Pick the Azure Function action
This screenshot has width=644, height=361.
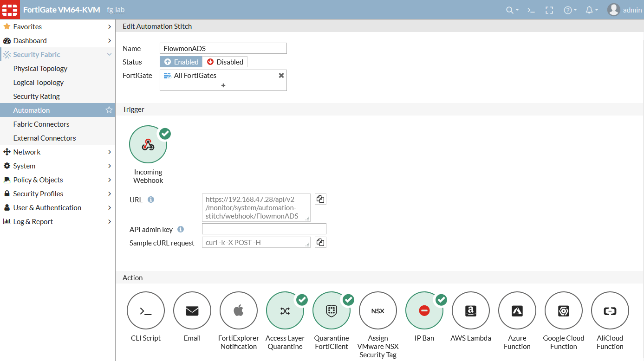pyautogui.click(x=517, y=310)
